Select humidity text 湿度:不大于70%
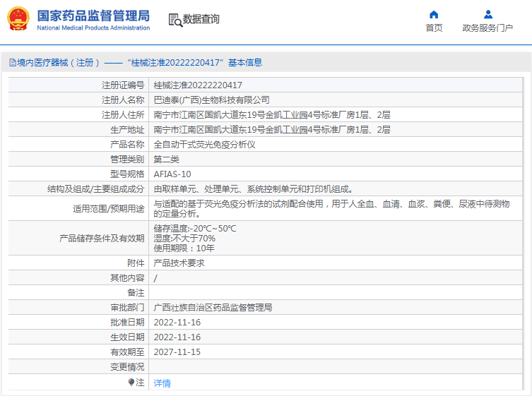 tap(184, 239)
